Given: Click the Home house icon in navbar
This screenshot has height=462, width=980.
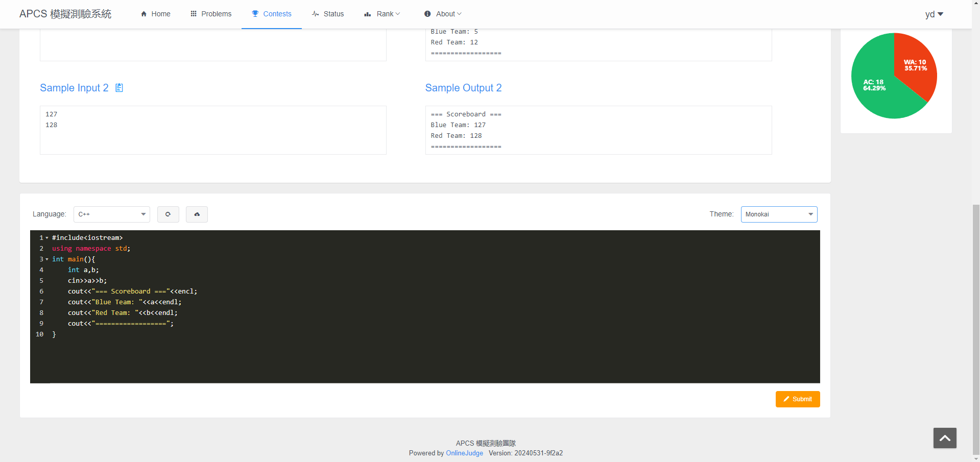Looking at the screenshot, I should coord(144,14).
